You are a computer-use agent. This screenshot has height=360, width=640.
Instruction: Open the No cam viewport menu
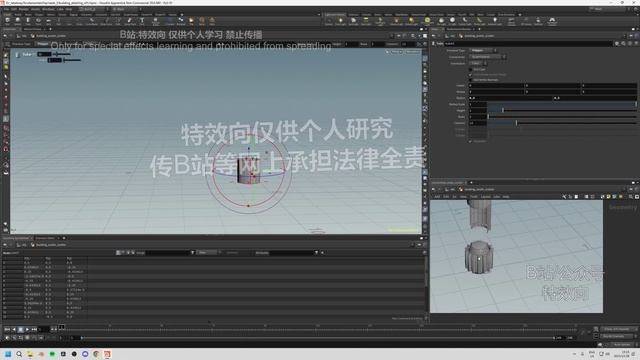[x=412, y=52]
